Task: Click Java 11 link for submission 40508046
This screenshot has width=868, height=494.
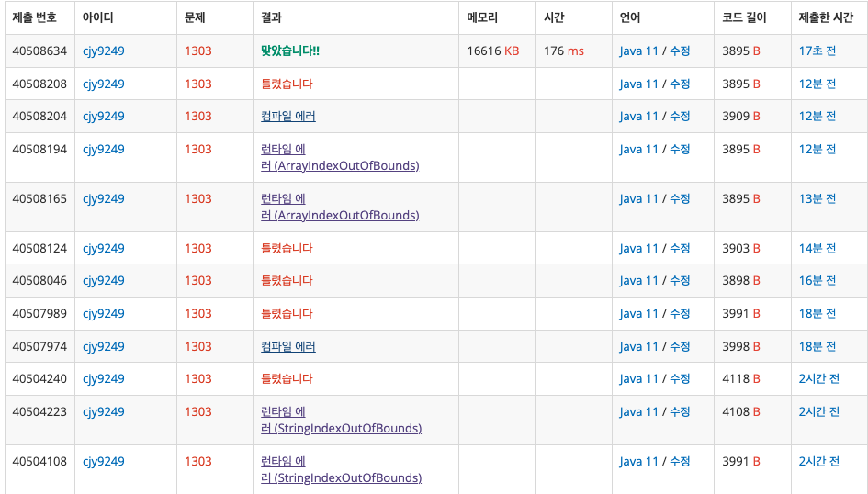Action: click(638, 280)
